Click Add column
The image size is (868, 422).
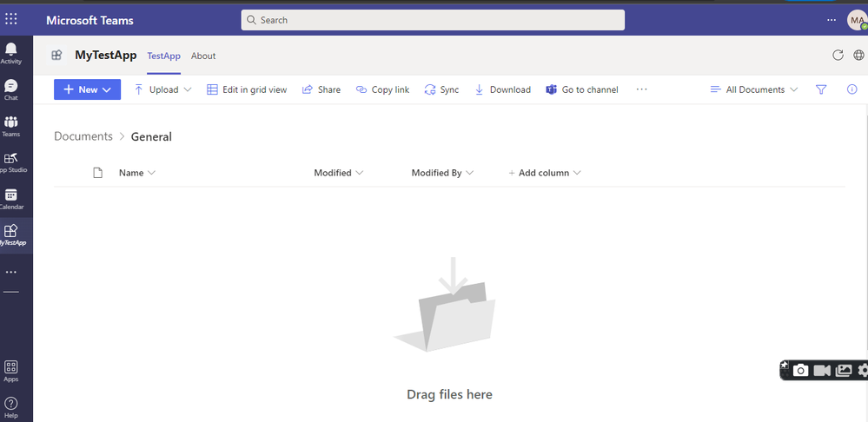point(545,173)
